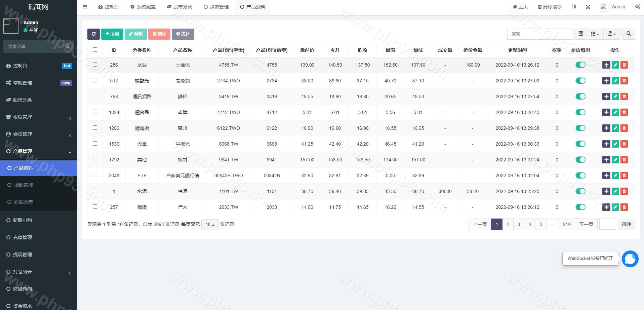Switch to the 指数管理 tab
Viewport: 644px width, 310px height.
(x=216, y=7)
